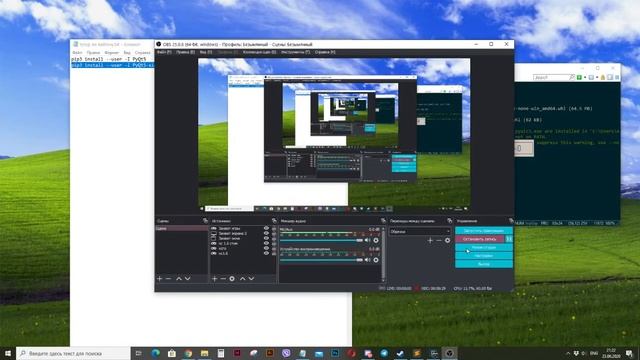
Task: Open Microsoft Edge from the taskbar
Action: (156, 353)
